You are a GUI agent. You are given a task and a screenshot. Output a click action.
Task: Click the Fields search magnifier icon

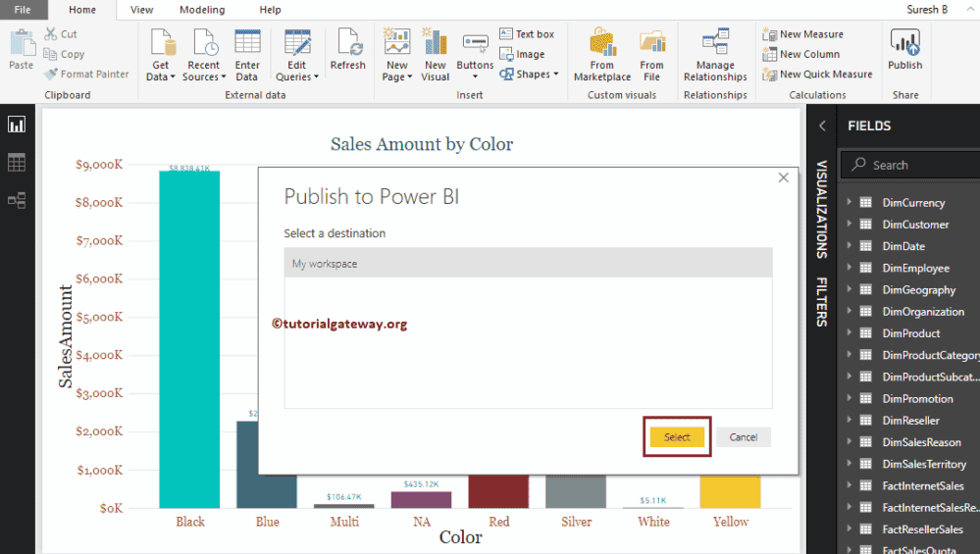[x=858, y=165]
